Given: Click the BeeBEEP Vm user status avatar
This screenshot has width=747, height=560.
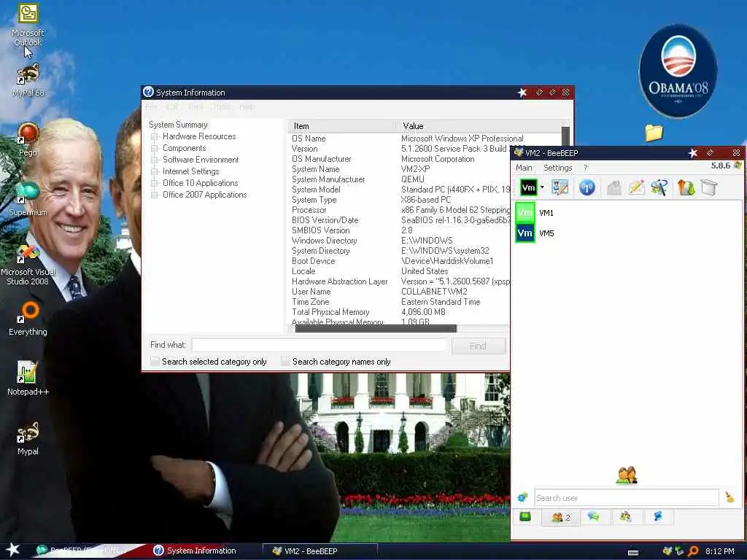Looking at the screenshot, I should pyautogui.click(x=528, y=187).
